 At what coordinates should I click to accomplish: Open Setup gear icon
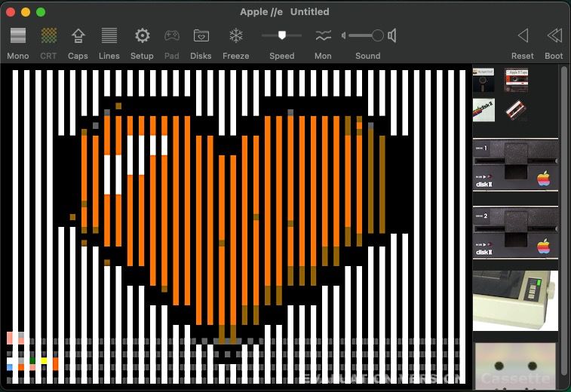142,35
